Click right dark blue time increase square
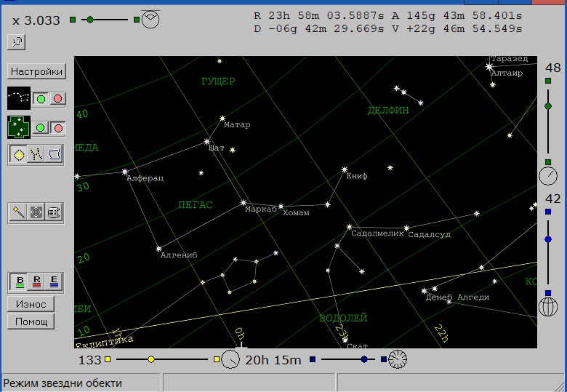 [384, 359]
